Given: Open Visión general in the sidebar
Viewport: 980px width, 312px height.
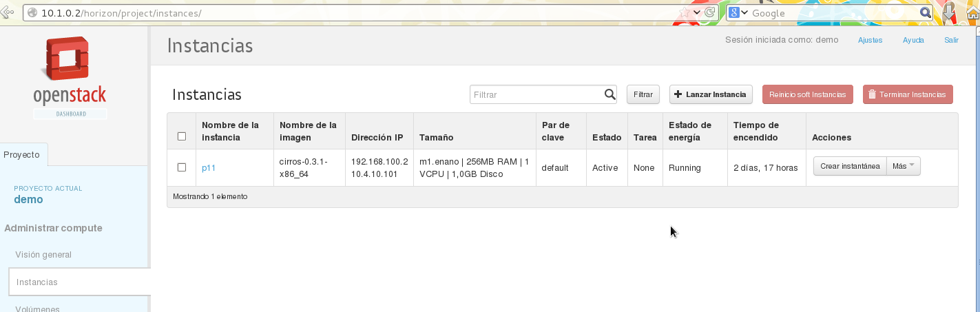Looking at the screenshot, I should coord(43,255).
